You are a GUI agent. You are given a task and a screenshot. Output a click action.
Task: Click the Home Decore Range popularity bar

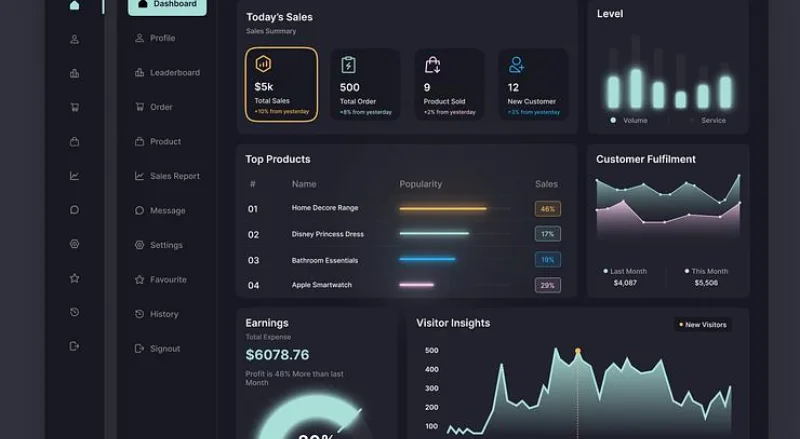443,208
